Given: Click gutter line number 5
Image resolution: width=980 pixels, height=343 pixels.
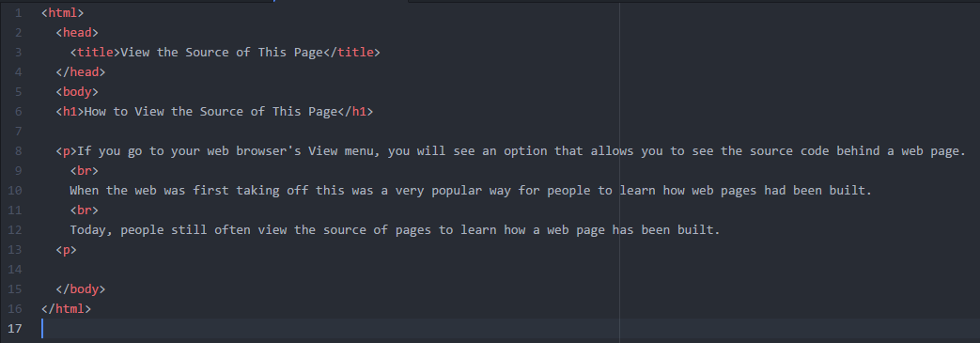Looking at the screenshot, I should click(x=19, y=92).
